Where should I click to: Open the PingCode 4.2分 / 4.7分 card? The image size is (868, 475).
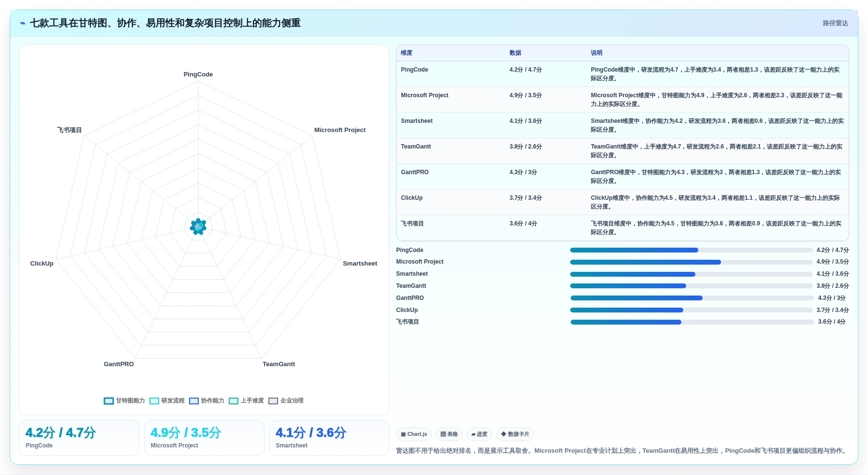tap(79, 438)
